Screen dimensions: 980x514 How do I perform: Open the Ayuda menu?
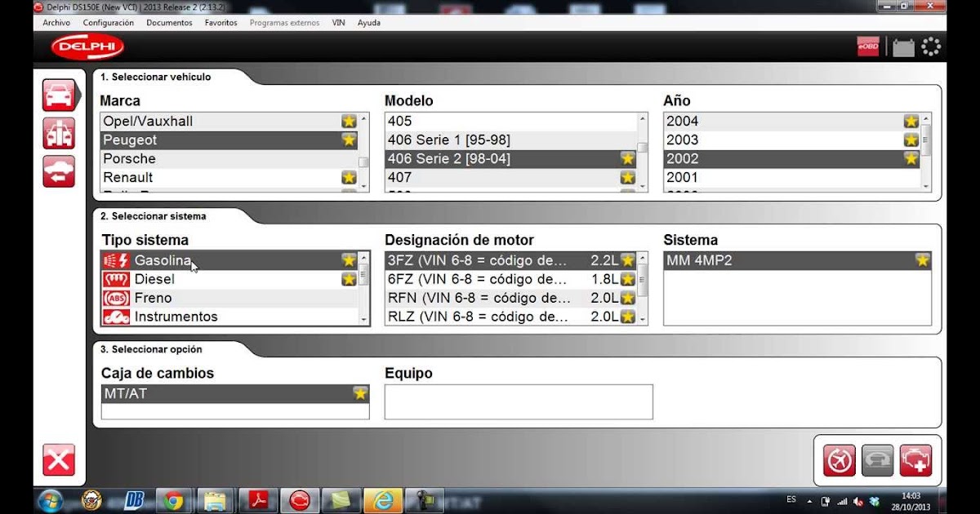[x=369, y=23]
